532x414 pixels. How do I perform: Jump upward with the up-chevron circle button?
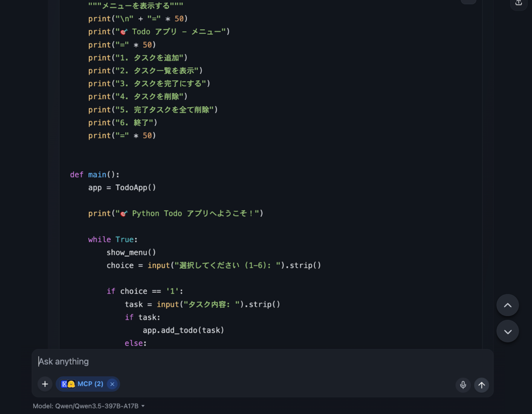pos(508,305)
